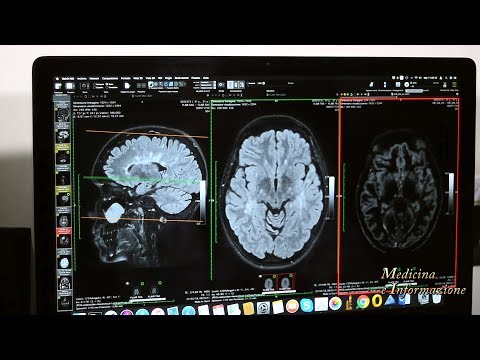Open the bottom opacity dropdown in toolbar
Image resolution: width=480 pixels, height=360 pixels.
(207, 88)
